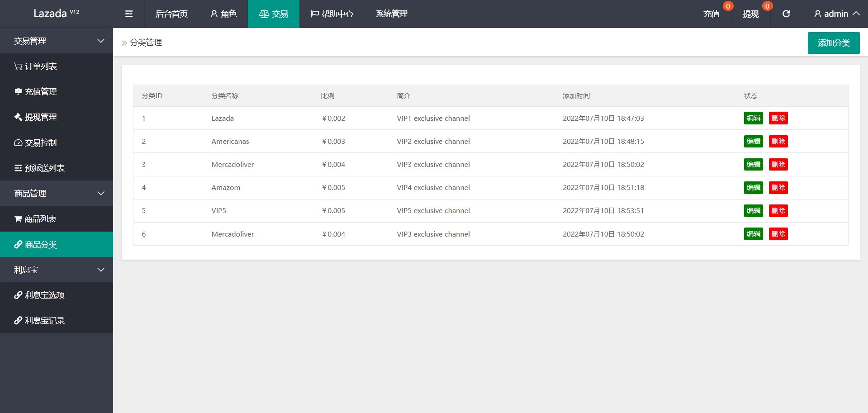Delete the Amazom category
This screenshot has width=868, height=413.
click(x=778, y=188)
